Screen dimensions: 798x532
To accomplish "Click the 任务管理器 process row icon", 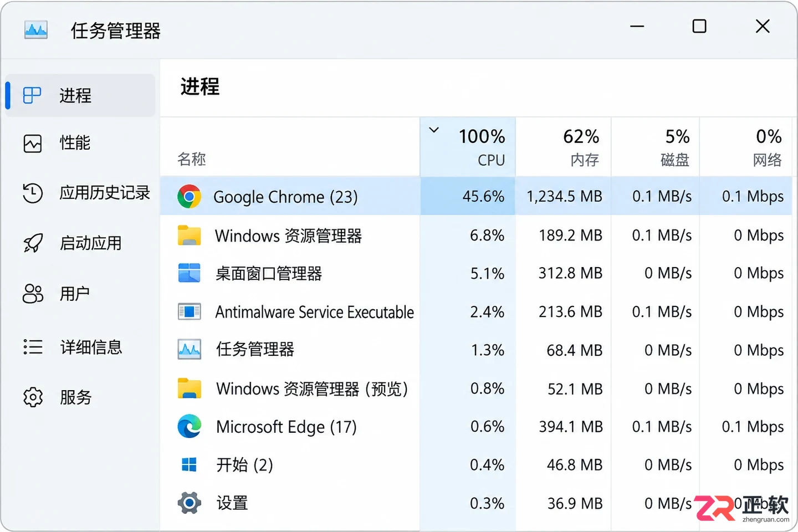I will point(190,349).
